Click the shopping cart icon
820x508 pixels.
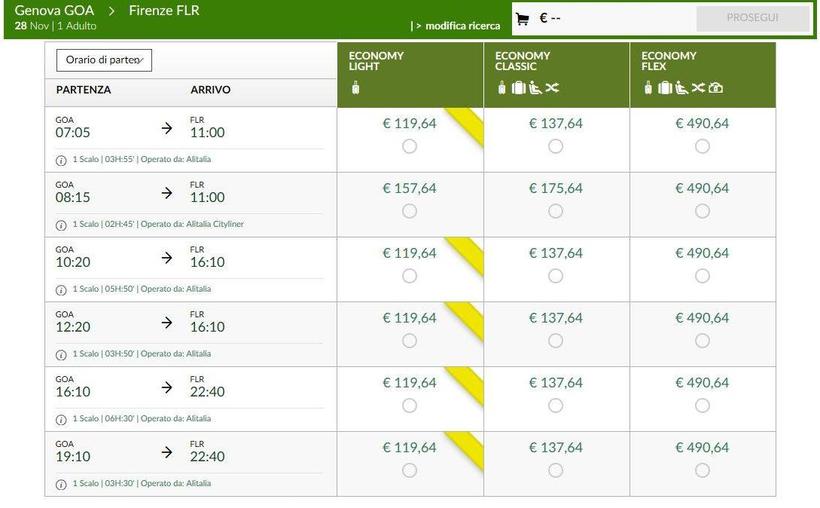pos(522,19)
